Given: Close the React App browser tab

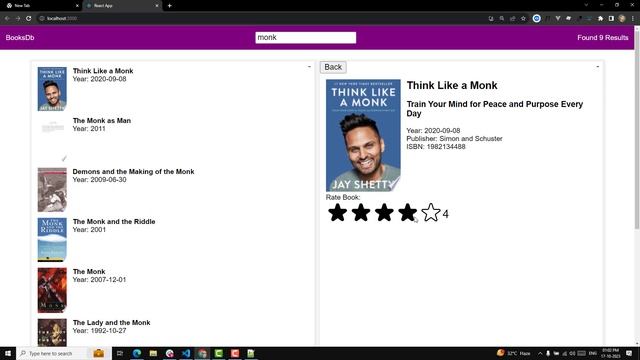Looking at the screenshot, I should pos(157,6).
